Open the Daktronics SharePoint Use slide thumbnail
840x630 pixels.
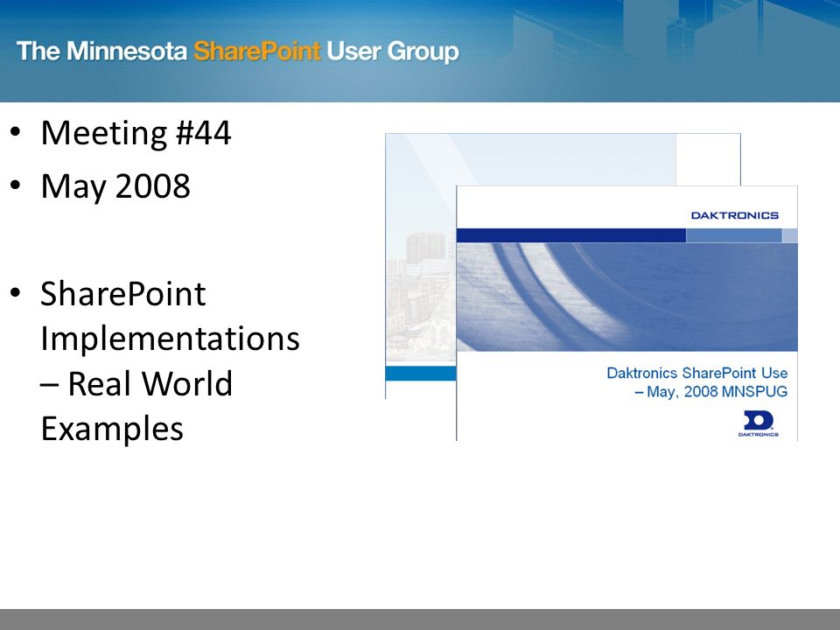[x=626, y=313]
